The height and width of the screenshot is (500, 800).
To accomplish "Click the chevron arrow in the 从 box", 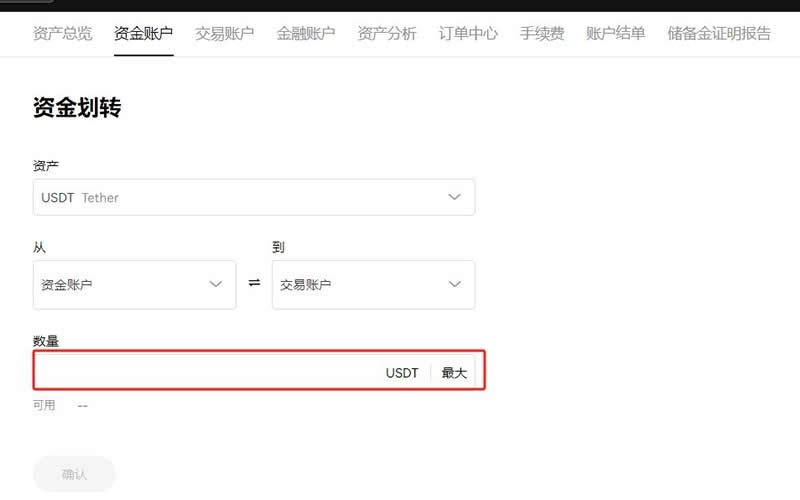I will point(216,284).
